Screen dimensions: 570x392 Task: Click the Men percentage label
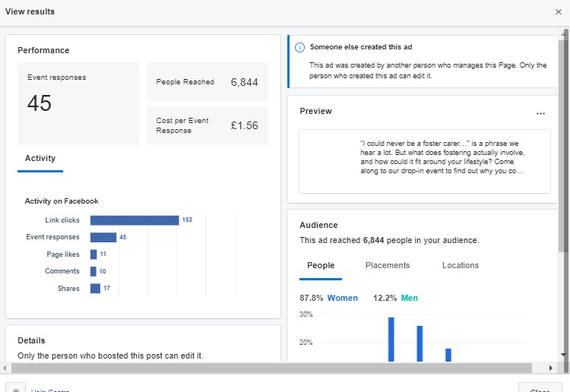395,298
